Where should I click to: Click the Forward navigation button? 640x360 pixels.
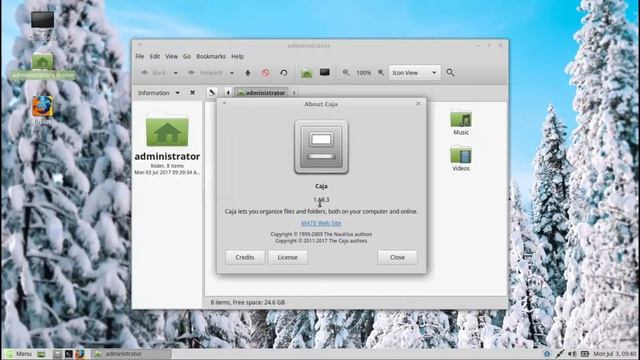206,73
